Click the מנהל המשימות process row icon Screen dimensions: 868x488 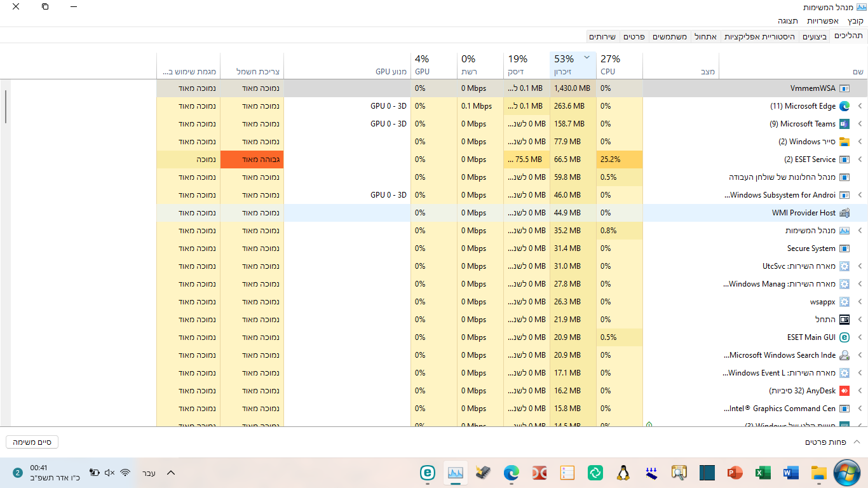coord(844,231)
